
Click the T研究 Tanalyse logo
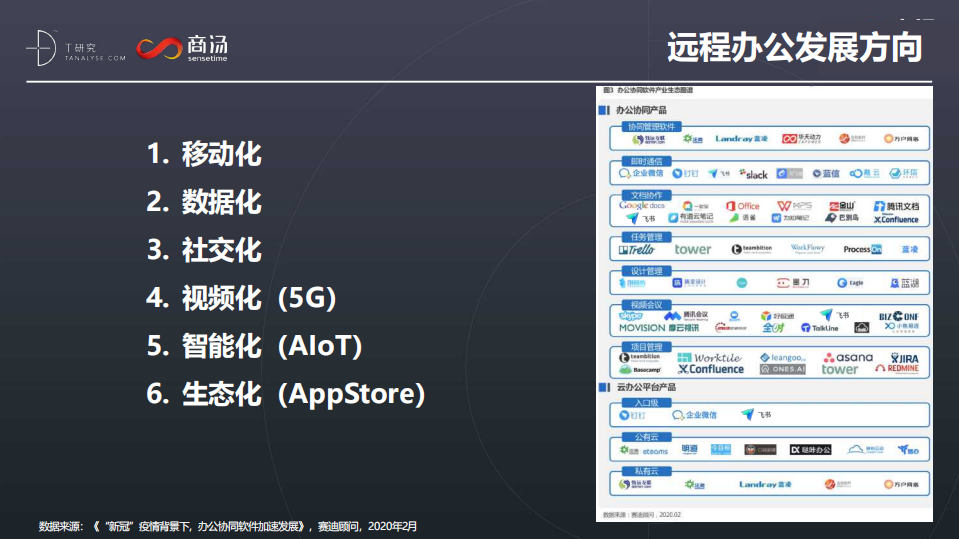pos(76,48)
